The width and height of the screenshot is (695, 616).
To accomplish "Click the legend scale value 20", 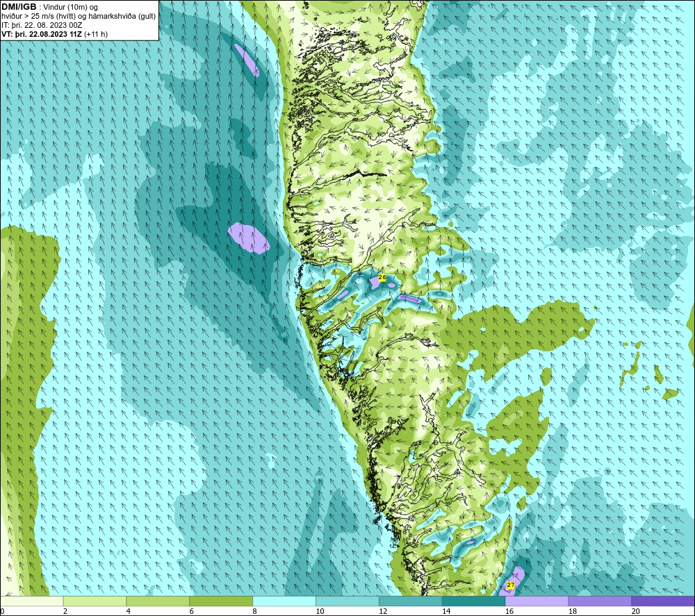I will click(x=635, y=612).
